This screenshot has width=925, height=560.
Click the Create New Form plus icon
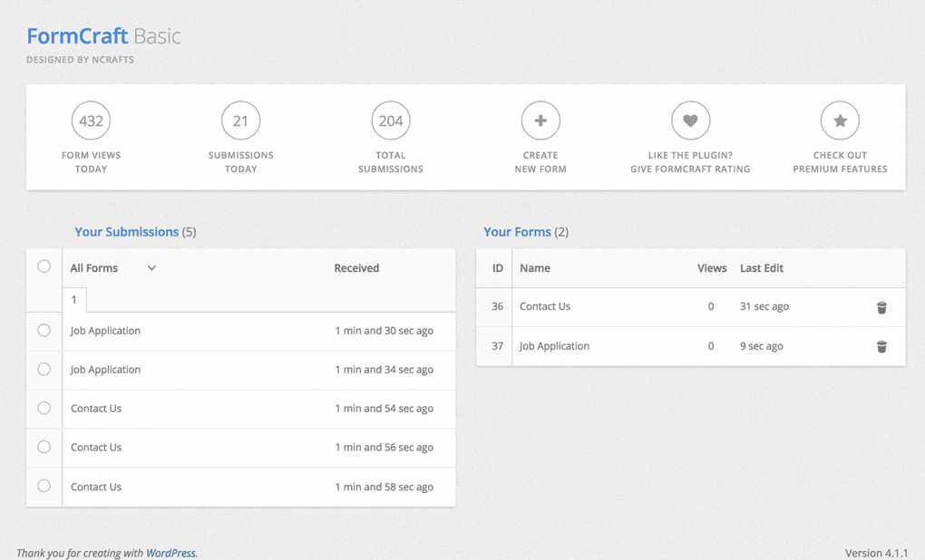(x=540, y=120)
